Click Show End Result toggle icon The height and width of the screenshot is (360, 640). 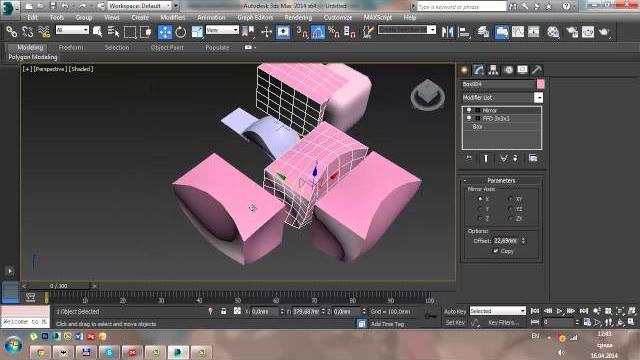tap(486, 158)
